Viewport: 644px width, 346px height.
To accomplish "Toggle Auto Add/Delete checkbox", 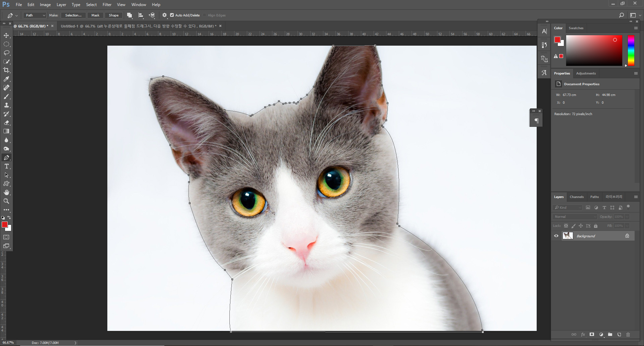I will tap(172, 15).
